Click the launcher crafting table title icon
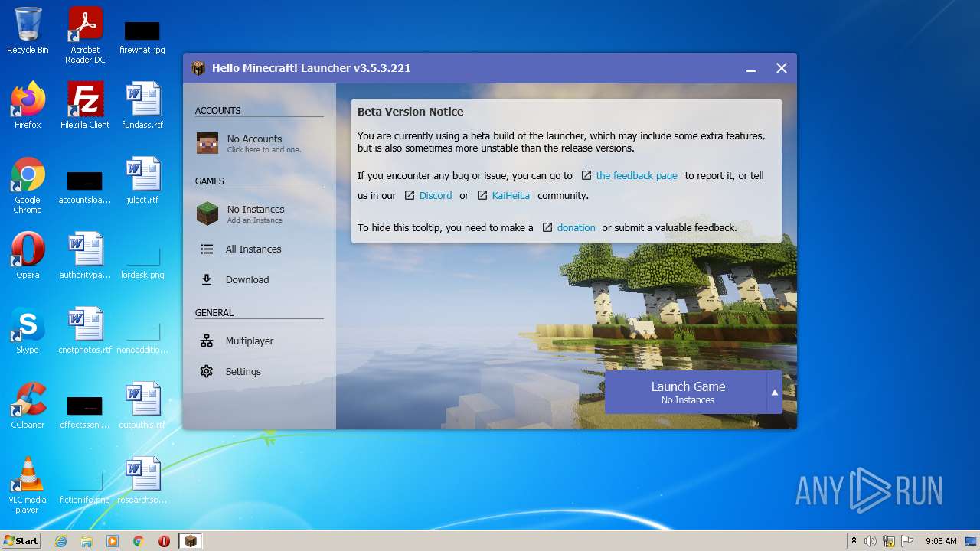The width and height of the screenshot is (980, 551). [x=199, y=68]
